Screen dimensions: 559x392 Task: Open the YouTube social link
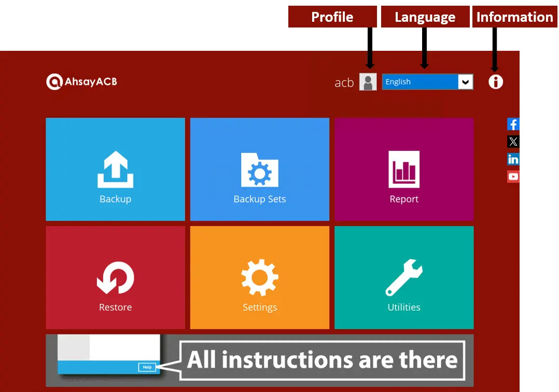513,177
